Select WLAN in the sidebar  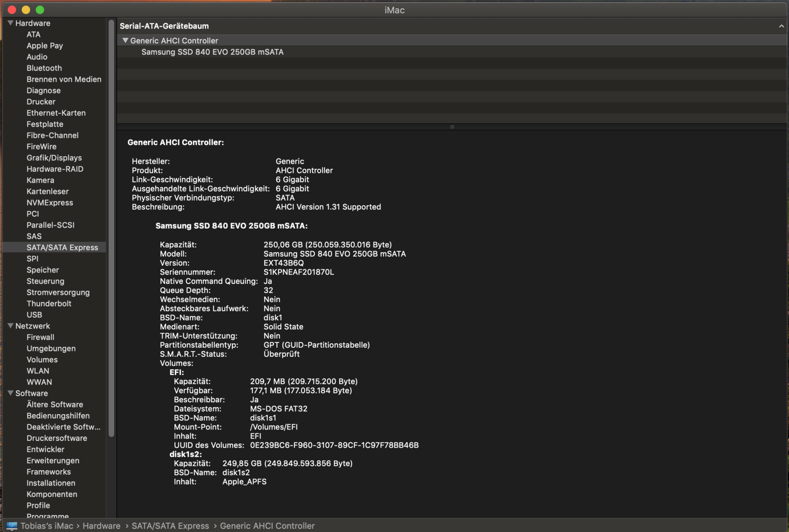(38, 371)
